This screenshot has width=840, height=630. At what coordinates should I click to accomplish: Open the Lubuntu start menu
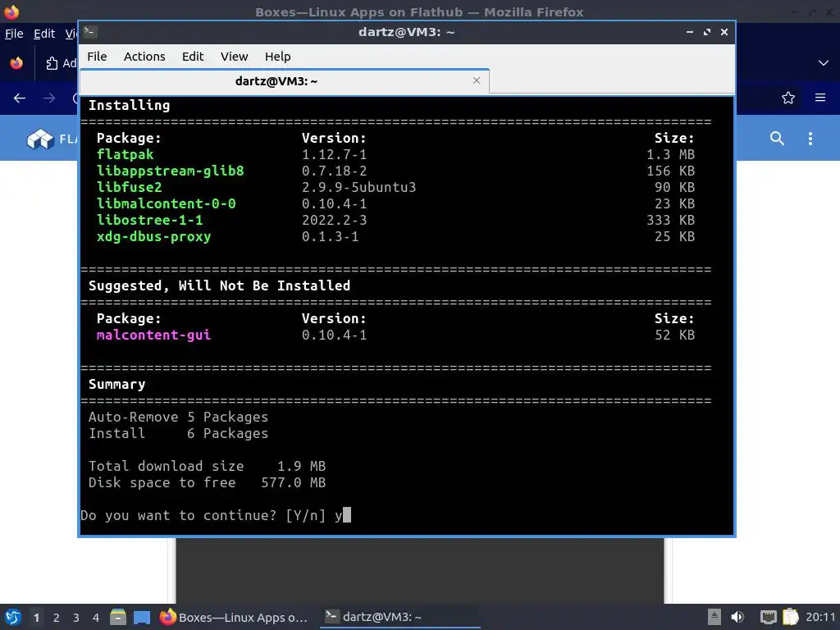tap(13, 617)
